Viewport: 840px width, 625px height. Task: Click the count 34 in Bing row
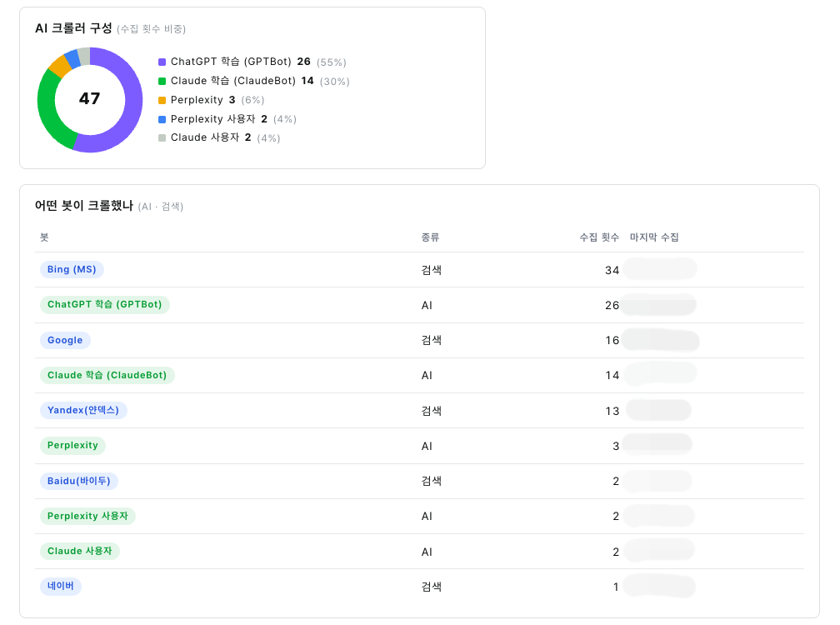pos(612,271)
